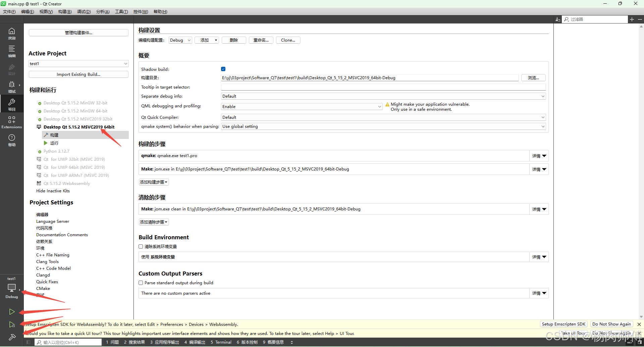Close the Emscripten SDK notification bar
Viewport: 644px width, 347px height.
click(639, 324)
